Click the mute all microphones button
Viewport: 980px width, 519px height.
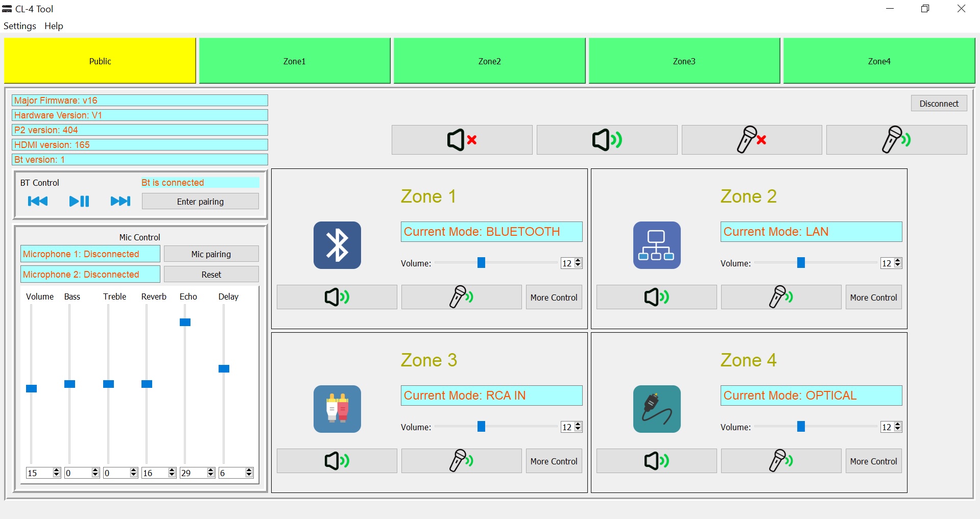pos(752,140)
